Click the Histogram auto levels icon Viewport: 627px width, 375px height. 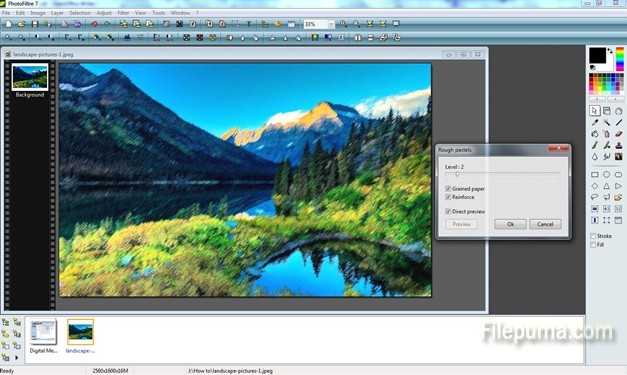coord(127,38)
